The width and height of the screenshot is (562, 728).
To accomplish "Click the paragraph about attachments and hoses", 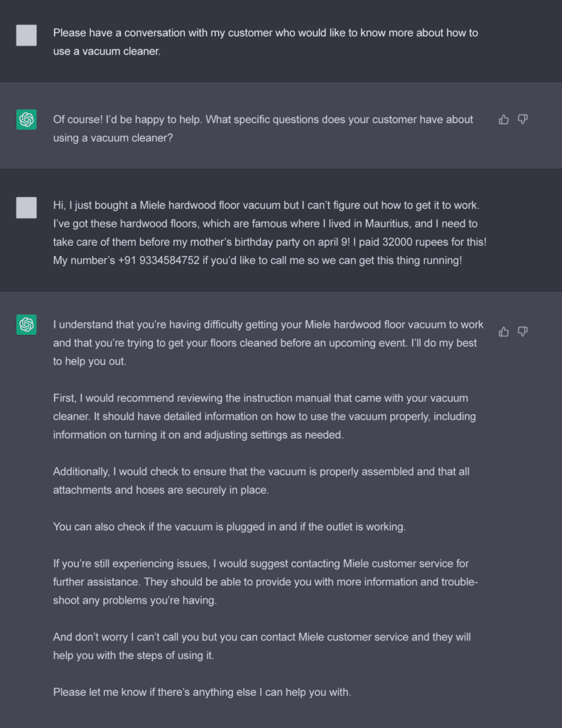I will click(261, 481).
